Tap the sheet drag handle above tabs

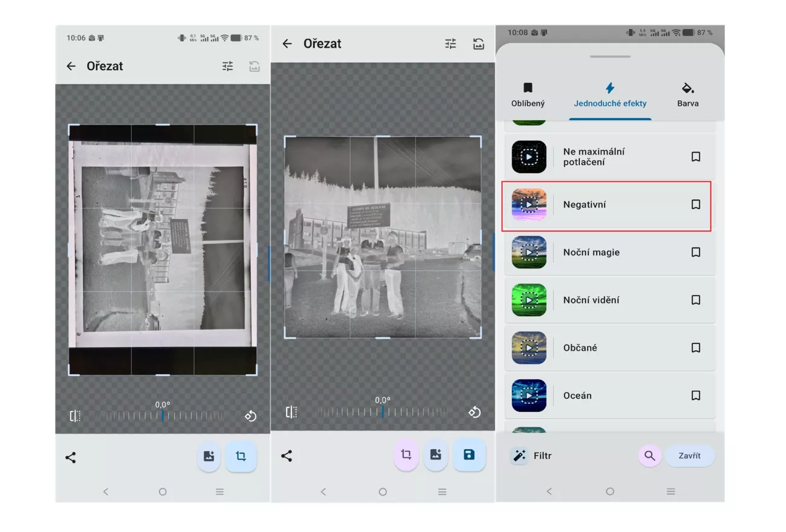point(610,57)
